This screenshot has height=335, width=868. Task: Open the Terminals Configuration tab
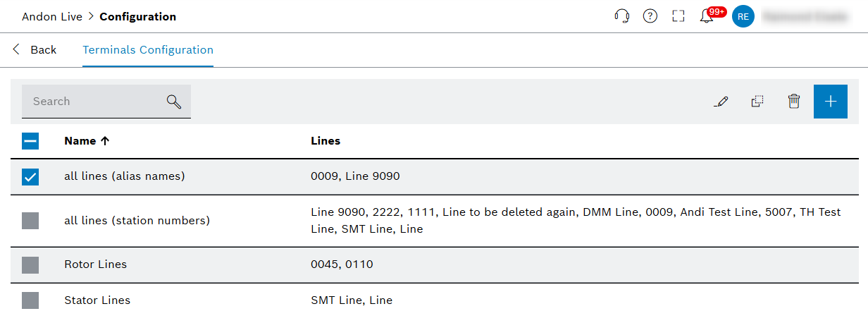pos(148,50)
